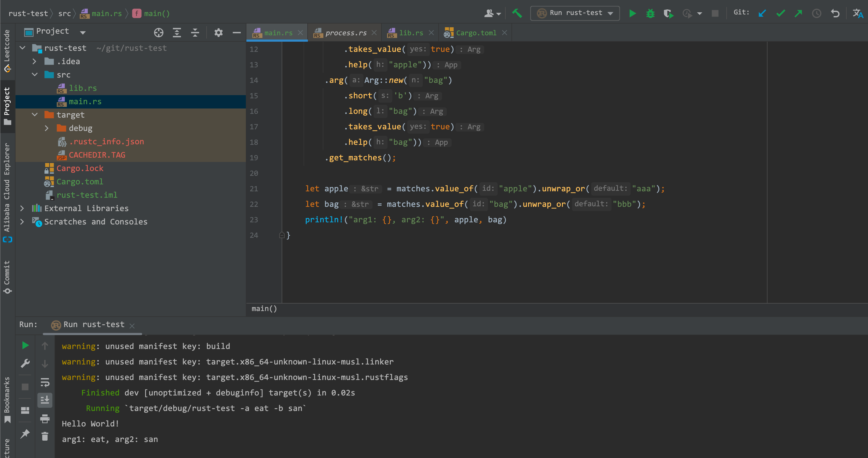Push commits with Git green arrow
The height and width of the screenshot is (458, 868).
tap(798, 13)
